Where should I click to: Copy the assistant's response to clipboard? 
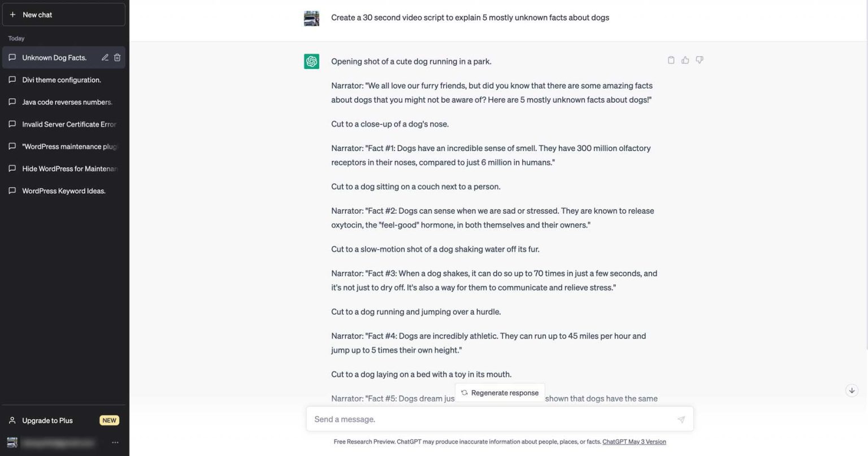671,59
